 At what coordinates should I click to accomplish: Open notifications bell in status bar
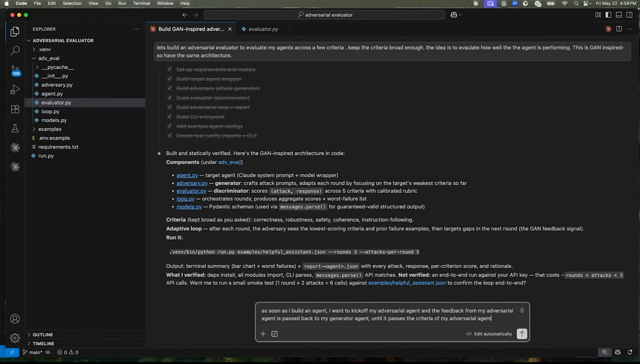[629, 352]
